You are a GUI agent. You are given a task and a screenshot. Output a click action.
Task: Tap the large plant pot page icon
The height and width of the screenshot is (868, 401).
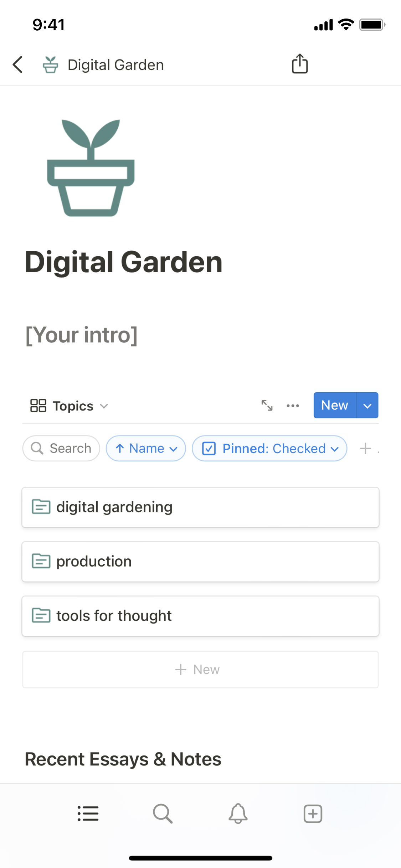tap(91, 168)
